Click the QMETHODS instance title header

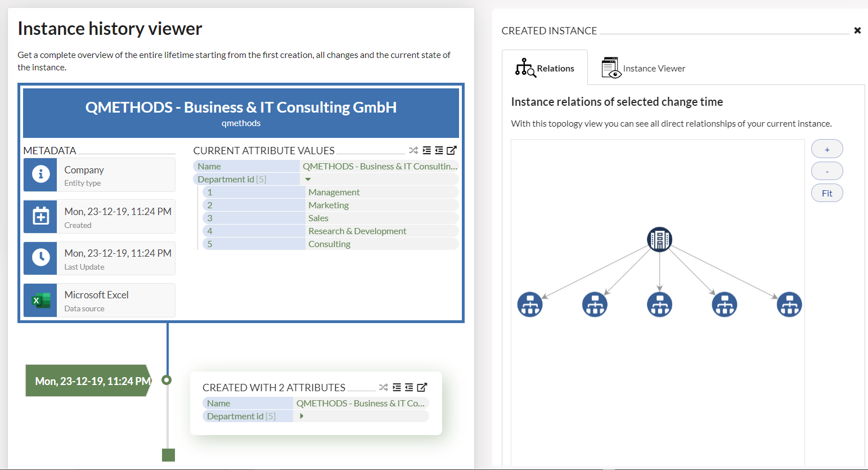241,107
